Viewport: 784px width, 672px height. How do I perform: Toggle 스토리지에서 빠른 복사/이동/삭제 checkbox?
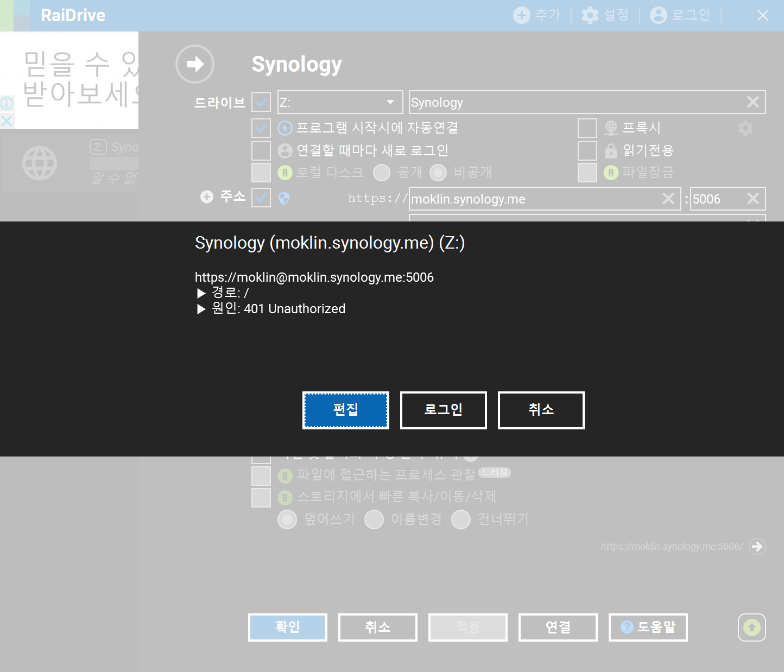click(x=261, y=498)
